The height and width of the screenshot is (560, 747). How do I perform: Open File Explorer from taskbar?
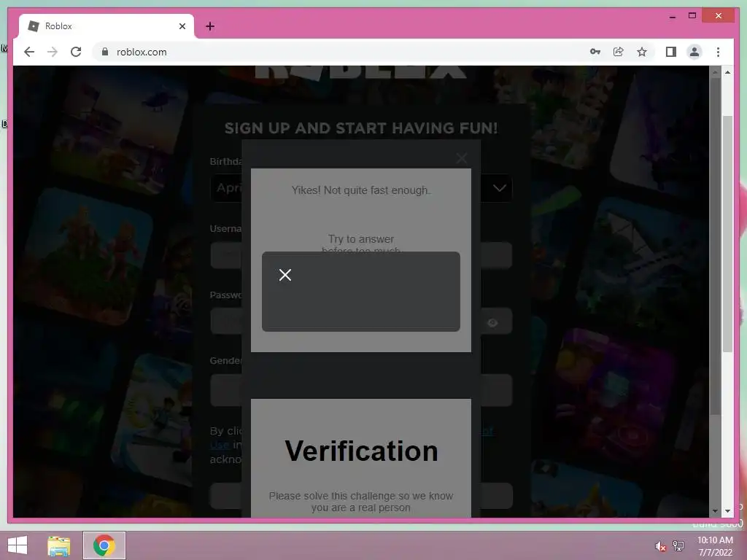point(59,545)
